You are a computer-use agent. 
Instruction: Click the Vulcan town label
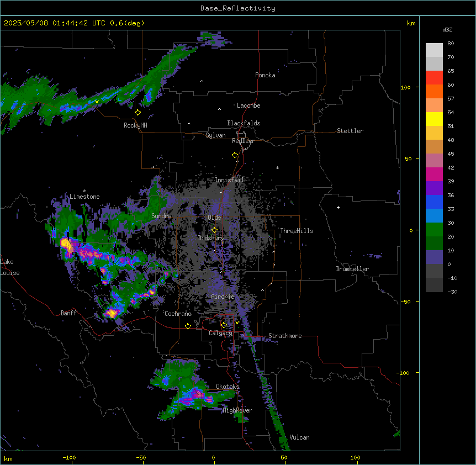(x=299, y=437)
